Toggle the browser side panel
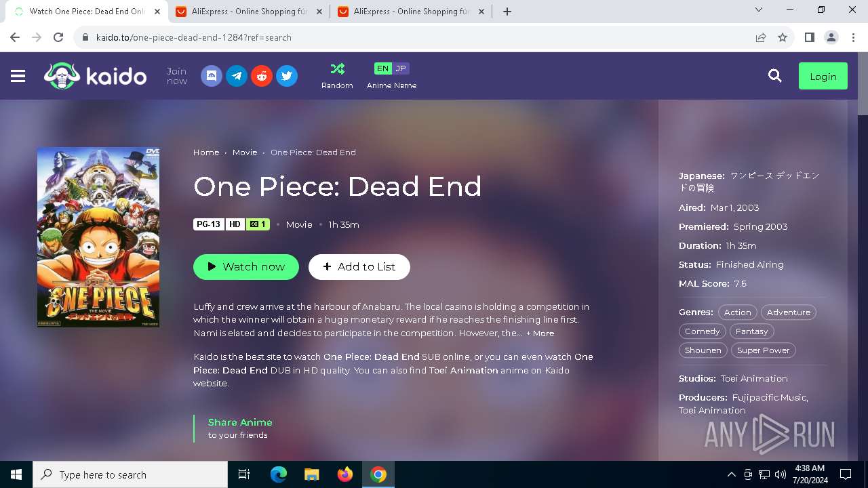Viewport: 868px width, 488px height. (809, 37)
